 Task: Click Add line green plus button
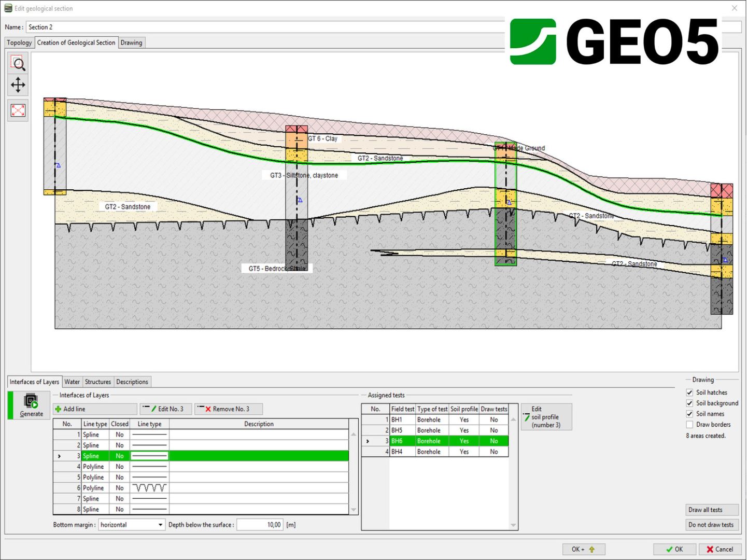95,409
